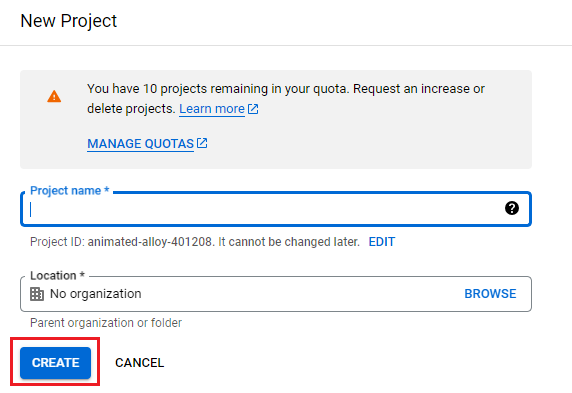Select the No organization location value
Image resolution: width=572 pixels, height=393 pixels.
(x=96, y=294)
